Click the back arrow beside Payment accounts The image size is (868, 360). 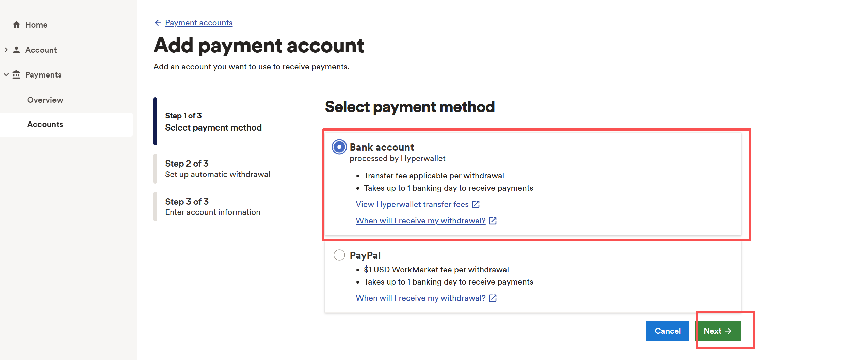(x=158, y=23)
